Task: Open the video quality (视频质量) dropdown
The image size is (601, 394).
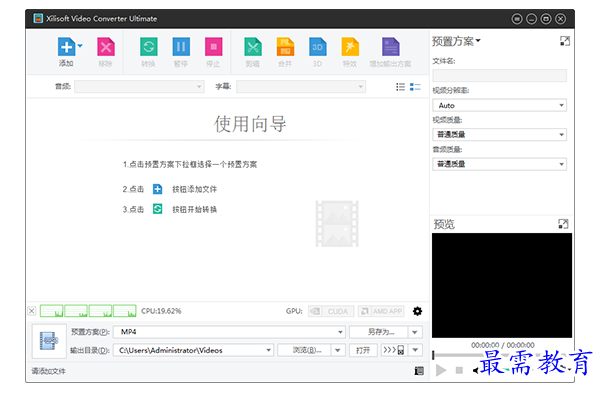Action: pos(499,135)
